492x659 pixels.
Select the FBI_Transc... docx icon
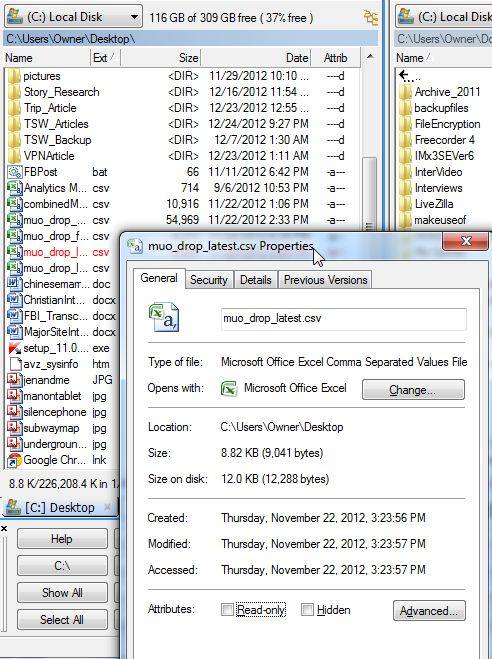click(15, 316)
